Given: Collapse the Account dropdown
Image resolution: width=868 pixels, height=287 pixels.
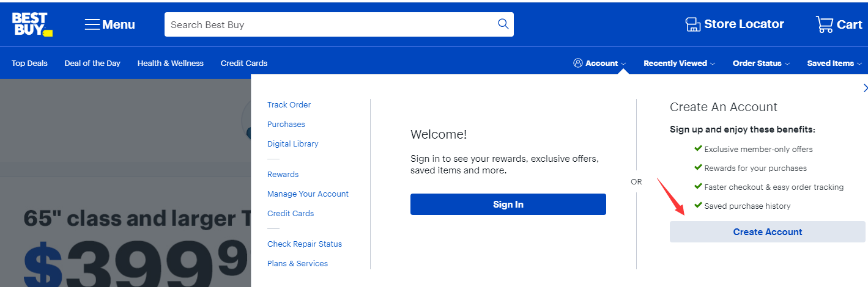Looking at the screenshot, I should pyautogui.click(x=623, y=64).
